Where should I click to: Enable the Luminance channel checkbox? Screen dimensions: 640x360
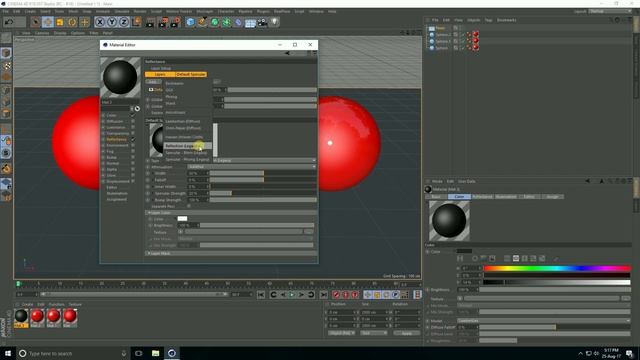pos(133,127)
